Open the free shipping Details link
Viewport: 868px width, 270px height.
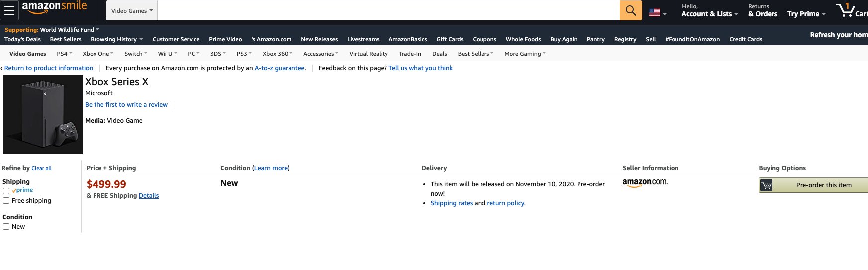(x=149, y=196)
